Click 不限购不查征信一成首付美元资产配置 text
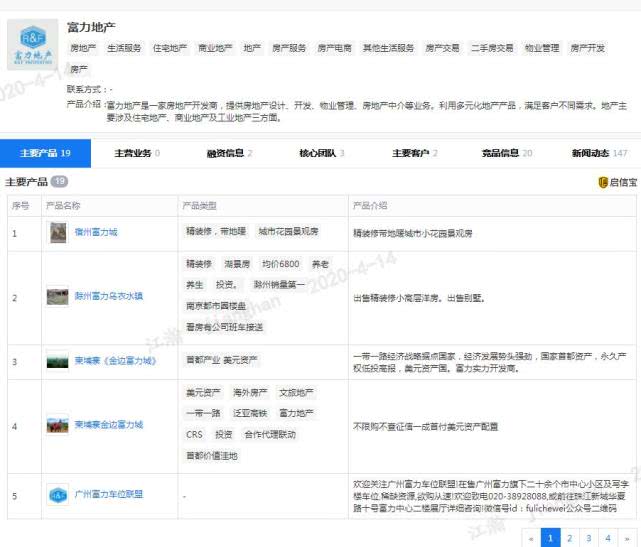641x547 pixels. (x=426, y=427)
